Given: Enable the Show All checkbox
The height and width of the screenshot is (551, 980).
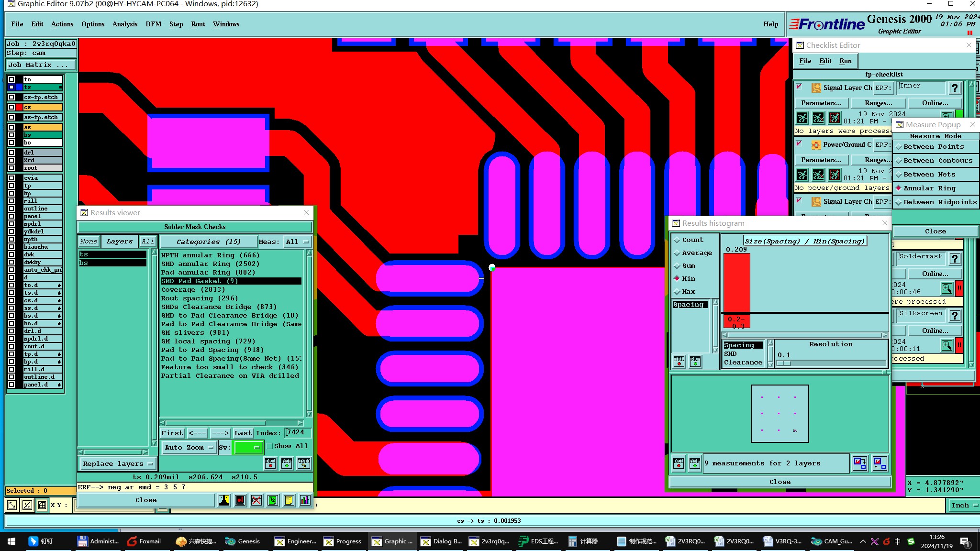Looking at the screenshot, I should [x=270, y=446].
